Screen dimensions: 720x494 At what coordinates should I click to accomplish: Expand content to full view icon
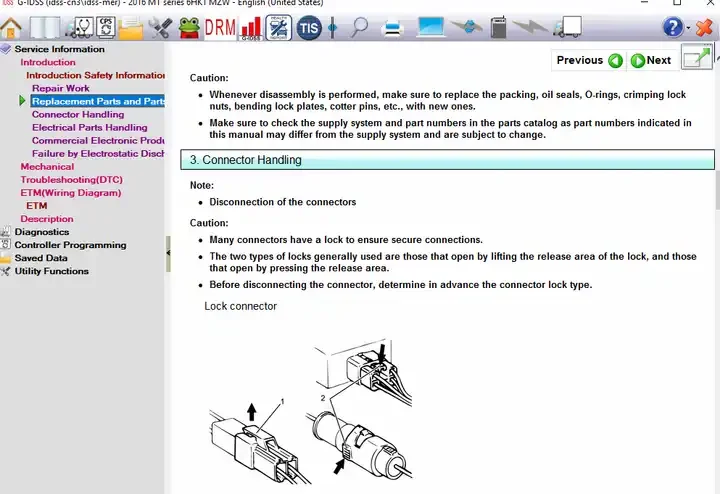click(x=696, y=57)
